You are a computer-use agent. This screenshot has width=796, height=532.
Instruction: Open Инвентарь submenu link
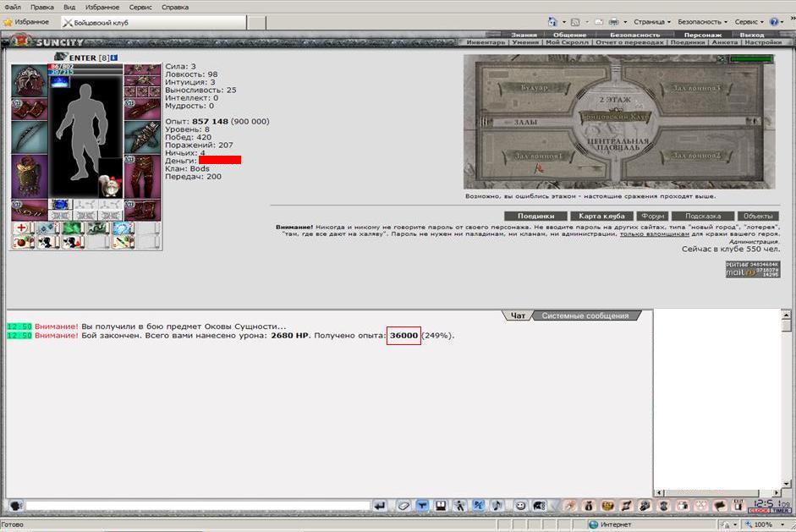click(486, 42)
